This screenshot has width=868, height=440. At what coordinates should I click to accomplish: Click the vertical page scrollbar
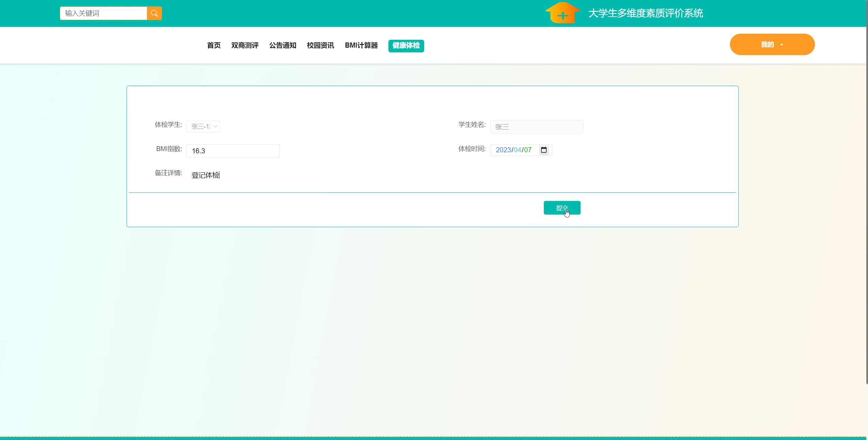click(x=867, y=192)
